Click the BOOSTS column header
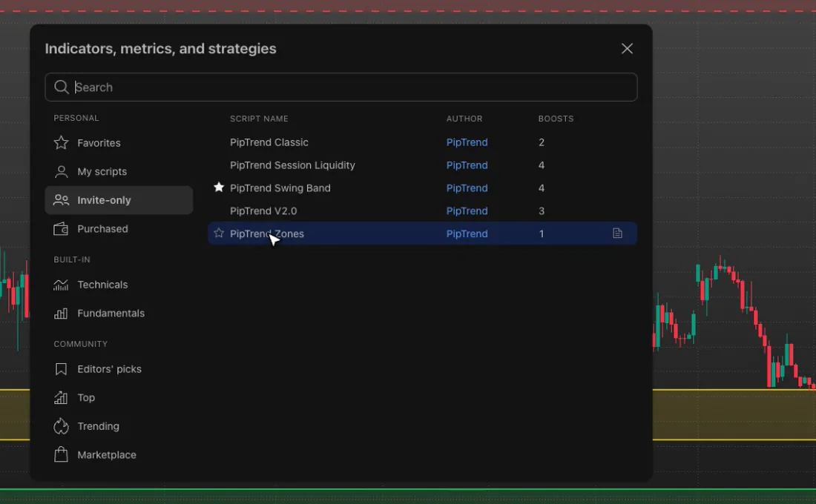The height and width of the screenshot is (504, 816). 556,119
